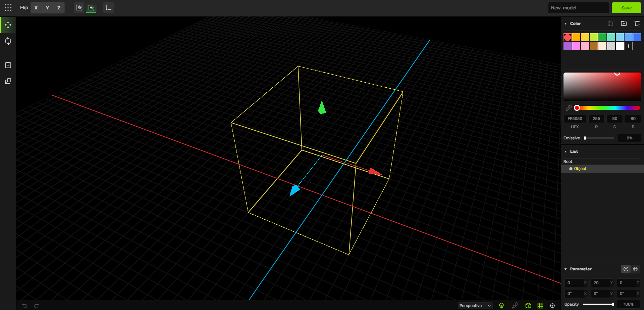This screenshot has height=310, width=644.
Task: Open the Perspective camera dropdown
Action: click(475, 306)
